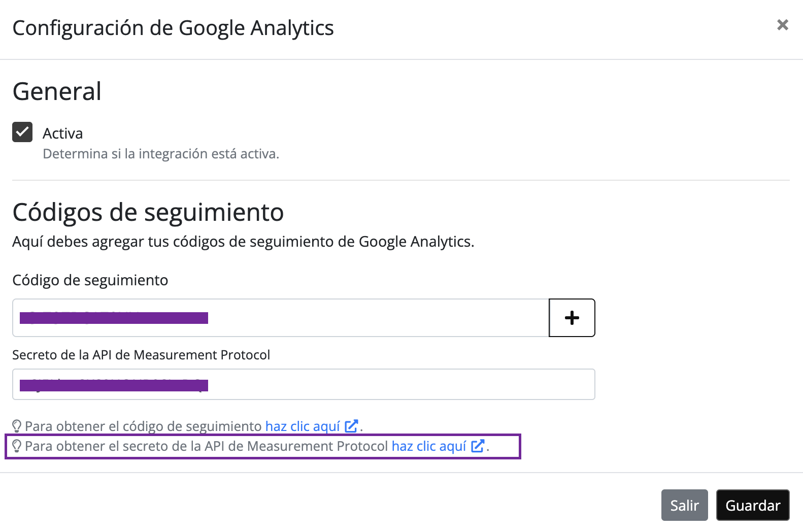Image resolution: width=803 pixels, height=532 pixels.
Task: Click the 'Determina si la integración está activa' description
Action: tap(161, 154)
